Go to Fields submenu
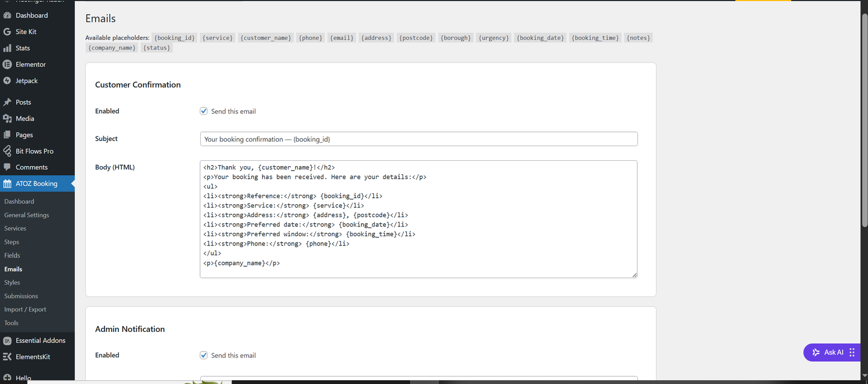Image resolution: width=868 pixels, height=384 pixels. (12, 255)
